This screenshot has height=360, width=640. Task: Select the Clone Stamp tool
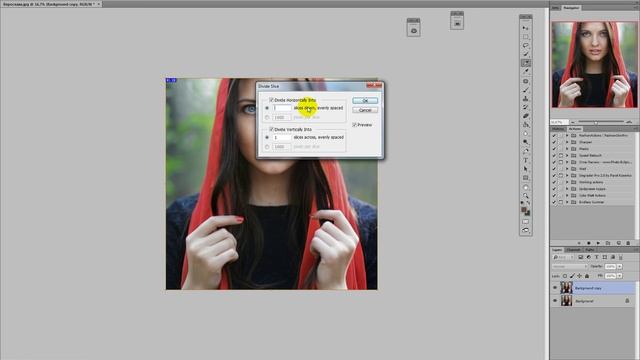tap(526, 98)
